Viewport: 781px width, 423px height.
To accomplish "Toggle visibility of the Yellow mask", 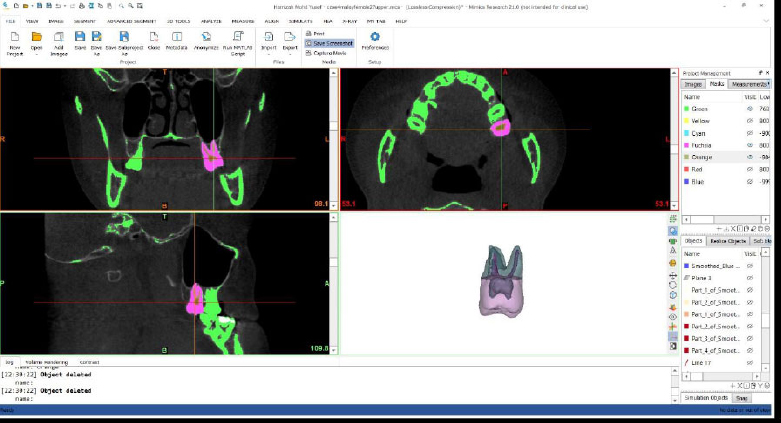I will tap(750, 121).
